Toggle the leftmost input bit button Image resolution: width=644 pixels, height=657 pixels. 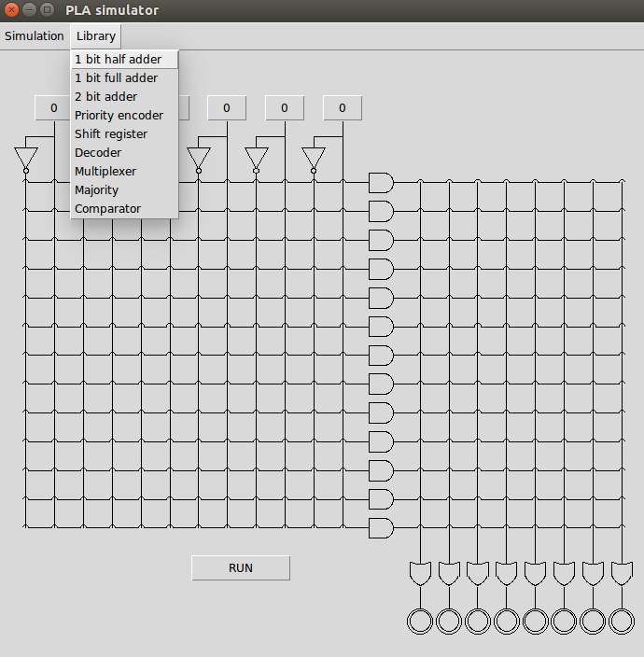pyautogui.click(x=53, y=108)
